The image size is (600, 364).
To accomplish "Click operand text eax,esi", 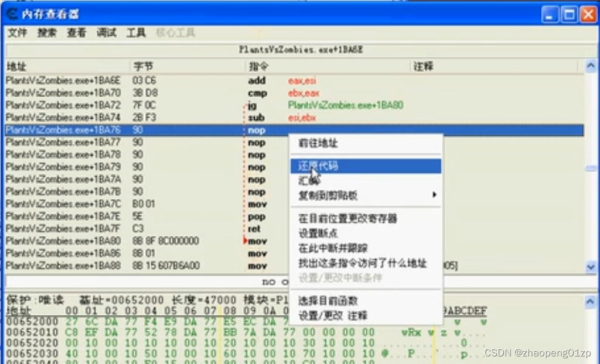I will tap(302, 81).
